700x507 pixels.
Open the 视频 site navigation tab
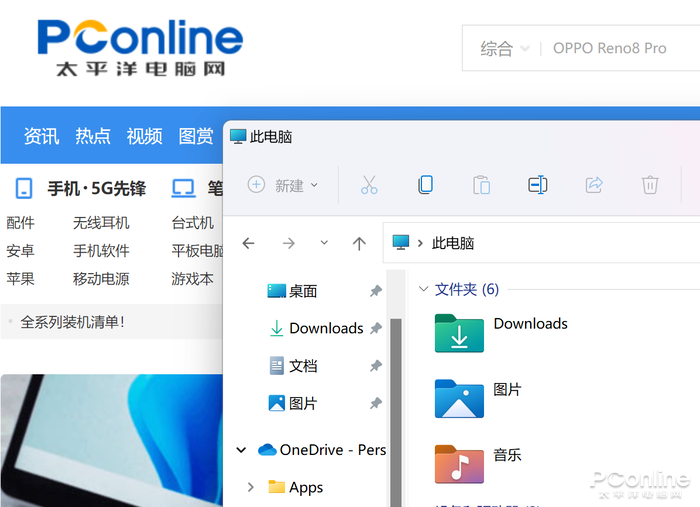pyautogui.click(x=145, y=136)
